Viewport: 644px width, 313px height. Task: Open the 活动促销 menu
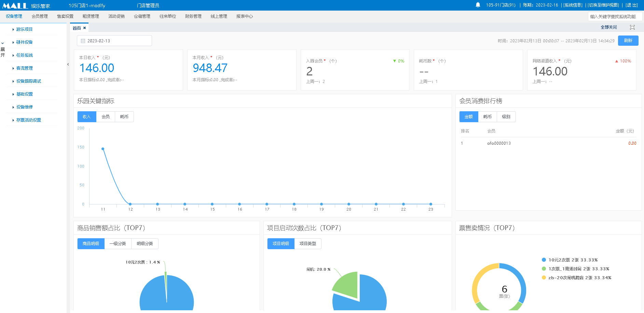117,16
